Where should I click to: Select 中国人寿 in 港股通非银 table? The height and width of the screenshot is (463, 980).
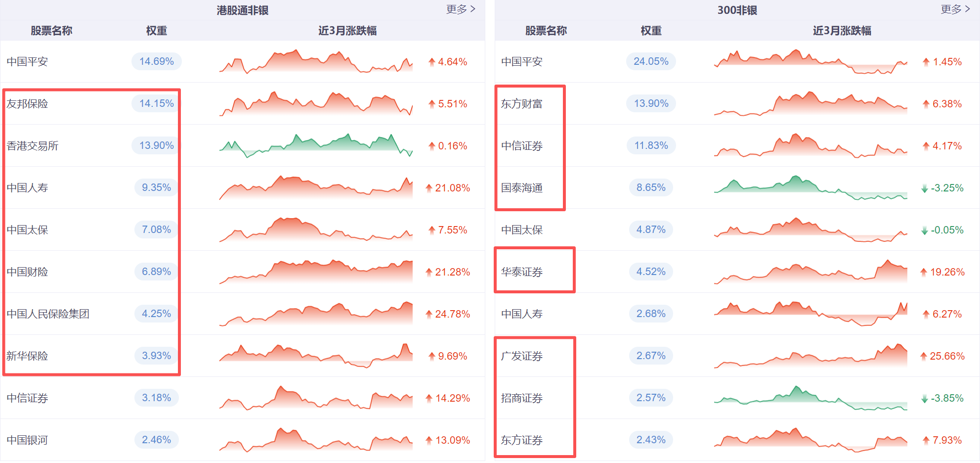pos(27,188)
